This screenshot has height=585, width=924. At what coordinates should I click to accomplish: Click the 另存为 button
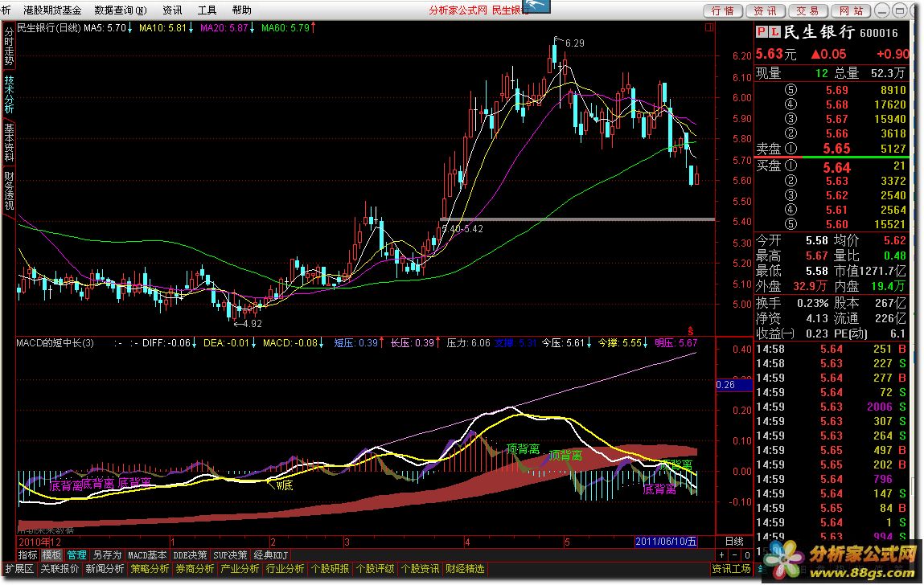[x=107, y=555]
